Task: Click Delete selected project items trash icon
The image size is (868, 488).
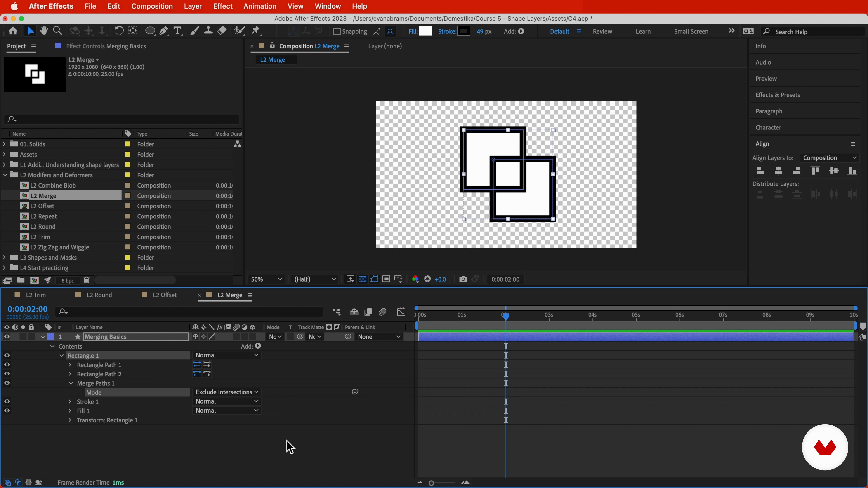Action: point(87,281)
